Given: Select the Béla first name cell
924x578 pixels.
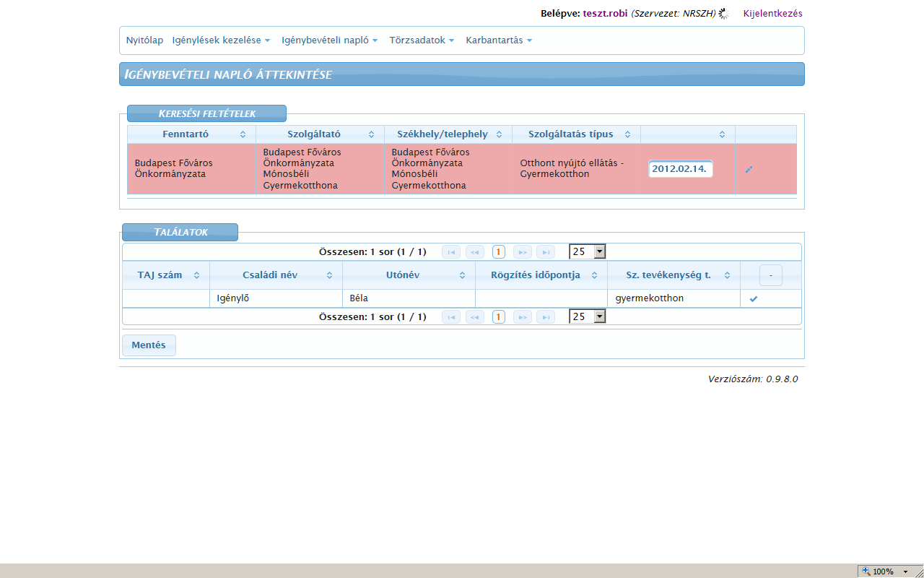Looking at the screenshot, I should 409,298.
